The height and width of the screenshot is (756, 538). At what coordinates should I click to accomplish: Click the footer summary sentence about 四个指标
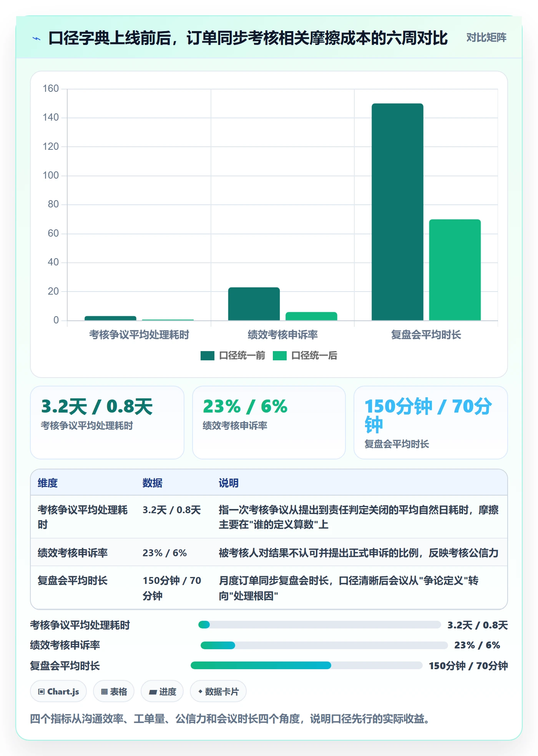[230, 719]
